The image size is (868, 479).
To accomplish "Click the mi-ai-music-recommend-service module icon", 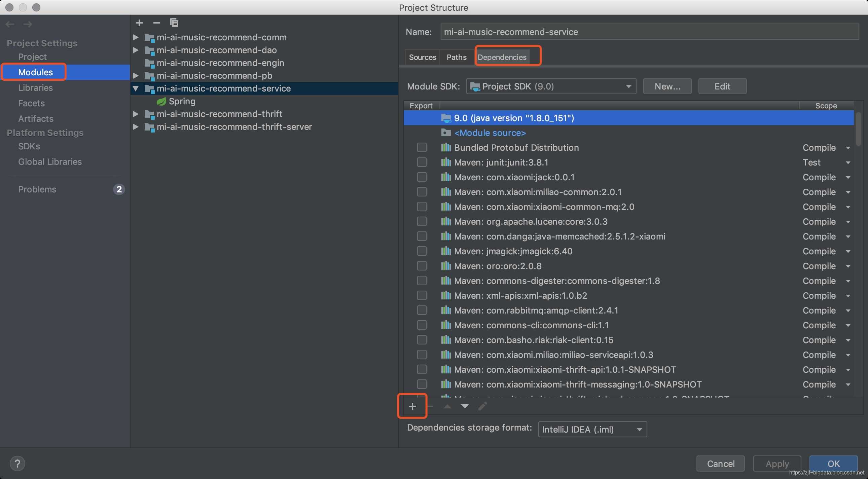I will pos(149,88).
